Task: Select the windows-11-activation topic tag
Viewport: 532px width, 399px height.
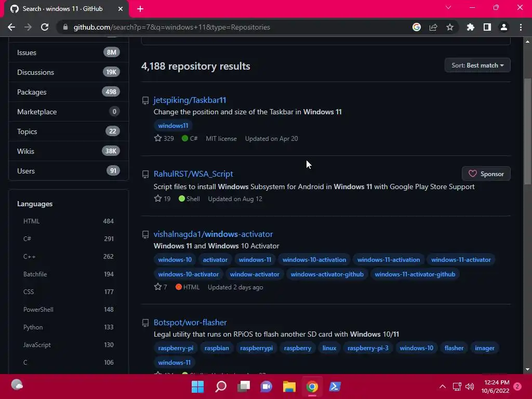Action: tap(389, 260)
